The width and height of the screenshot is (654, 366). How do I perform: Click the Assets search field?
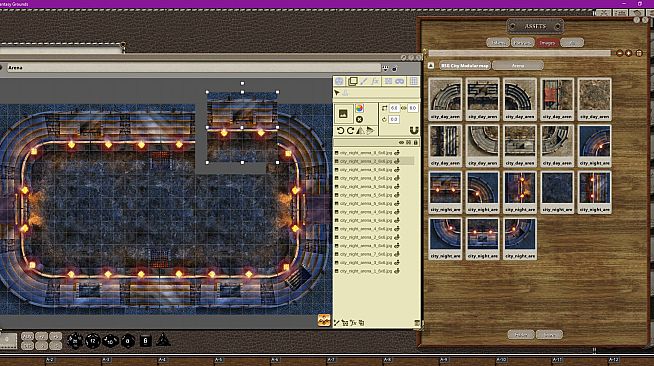point(520,53)
